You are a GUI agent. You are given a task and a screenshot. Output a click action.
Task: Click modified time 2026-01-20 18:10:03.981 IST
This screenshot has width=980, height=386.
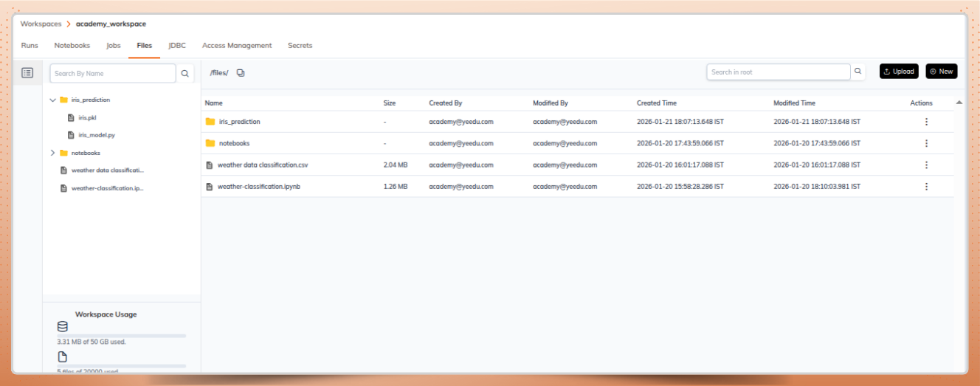click(817, 187)
